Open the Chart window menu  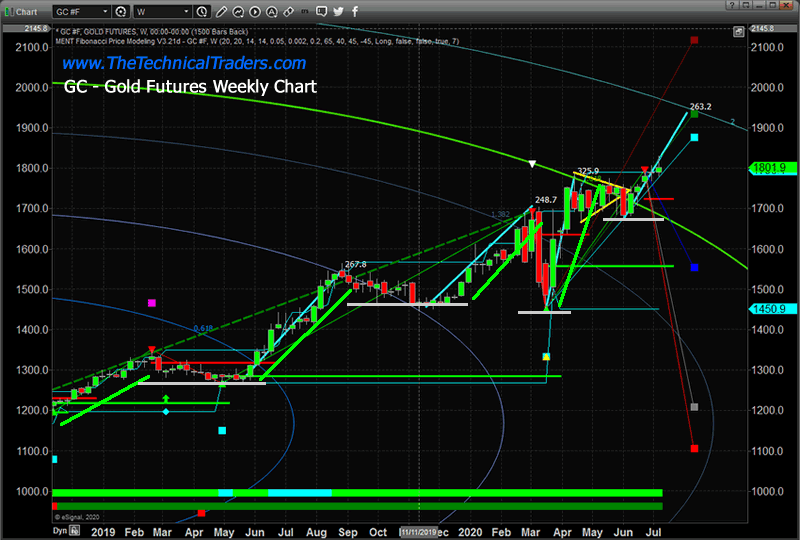tap(21, 11)
